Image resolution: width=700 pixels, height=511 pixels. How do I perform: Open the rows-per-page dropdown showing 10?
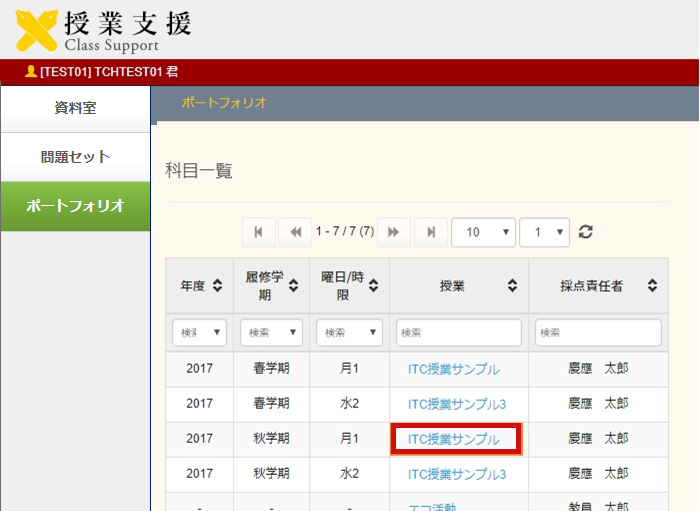[483, 232]
